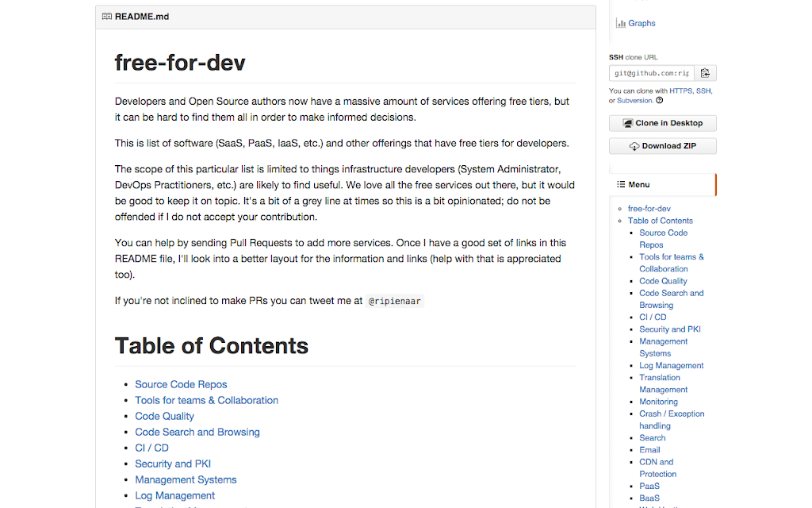The width and height of the screenshot is (812, 508).
Task: Select Tools for teams & Collaboration sidebar item
Action: pos(671,263)
